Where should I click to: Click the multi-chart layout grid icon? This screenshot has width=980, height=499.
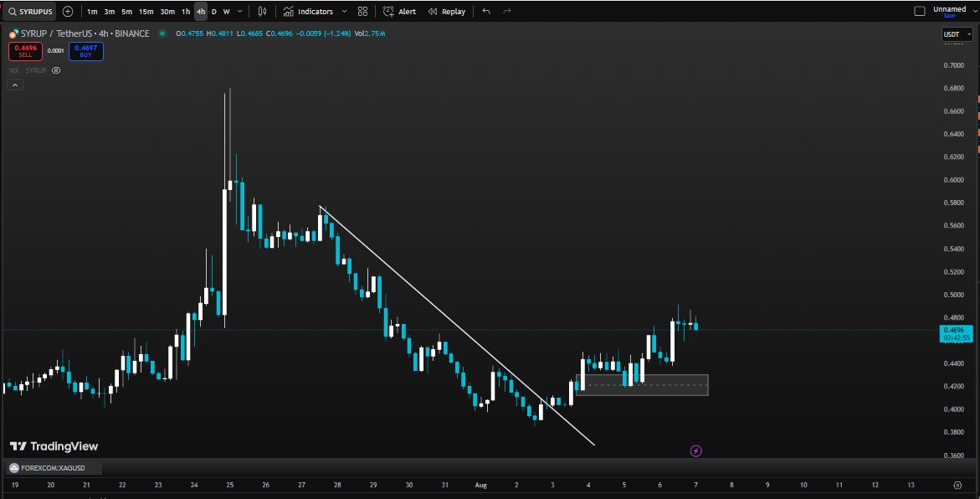coord(362,11)
